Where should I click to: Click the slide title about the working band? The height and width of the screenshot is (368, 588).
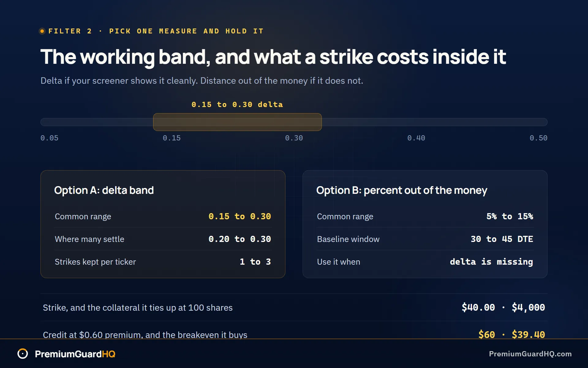[x=273, y=57]
